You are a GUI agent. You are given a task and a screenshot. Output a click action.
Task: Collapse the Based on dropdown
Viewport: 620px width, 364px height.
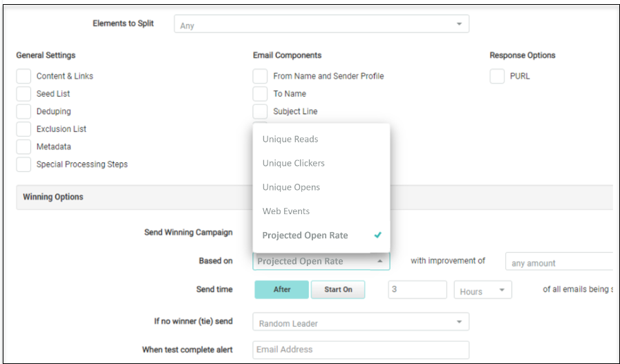[321, 262]
